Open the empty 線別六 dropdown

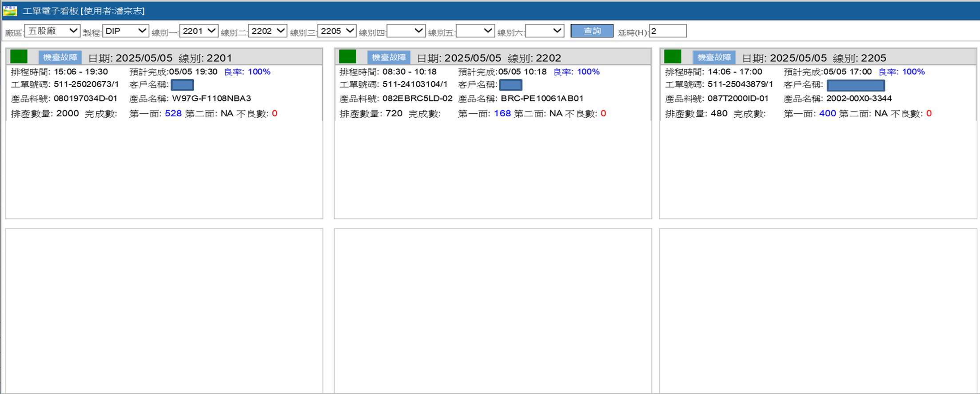[x=545, y=31]
